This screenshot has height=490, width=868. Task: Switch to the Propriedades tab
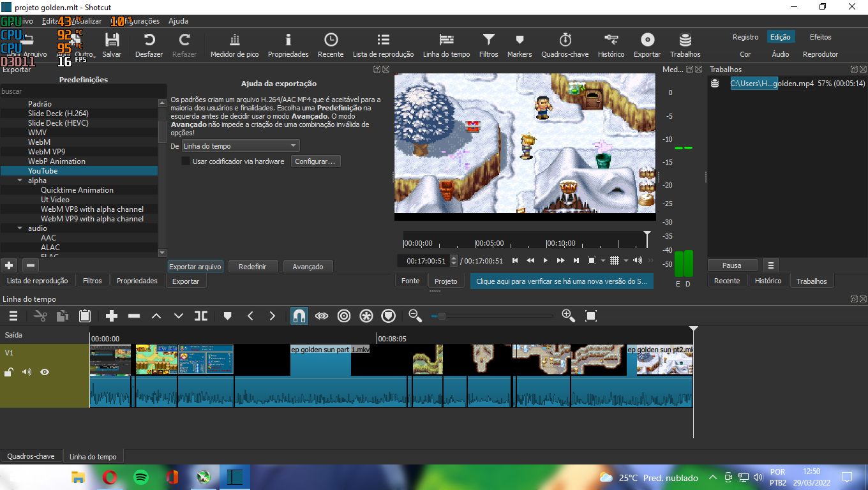137,281
